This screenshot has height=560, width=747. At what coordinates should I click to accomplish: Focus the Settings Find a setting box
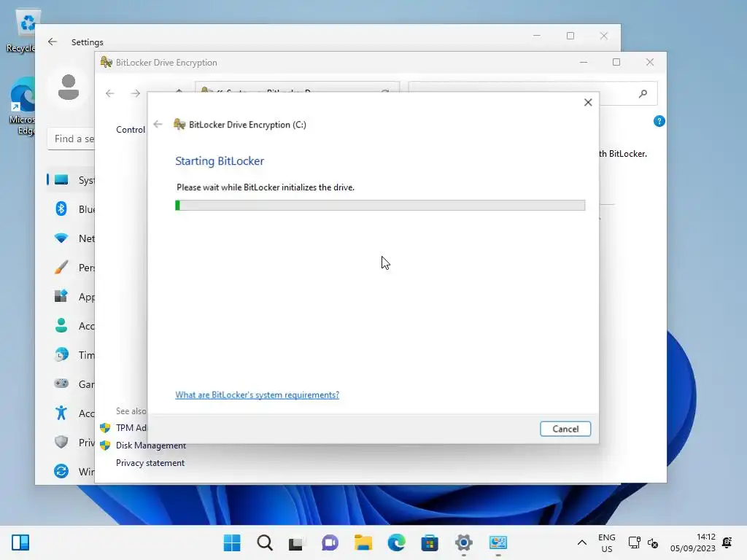71,139
